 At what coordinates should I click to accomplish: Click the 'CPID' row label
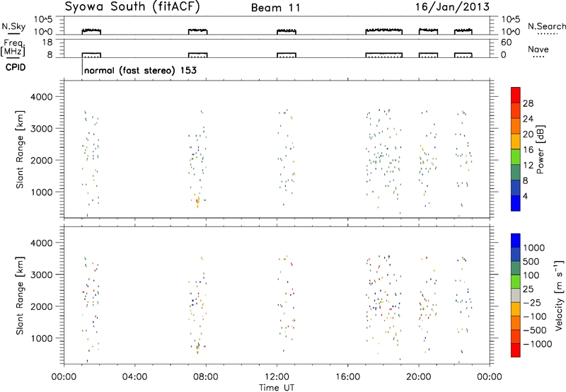pos(16,67)
